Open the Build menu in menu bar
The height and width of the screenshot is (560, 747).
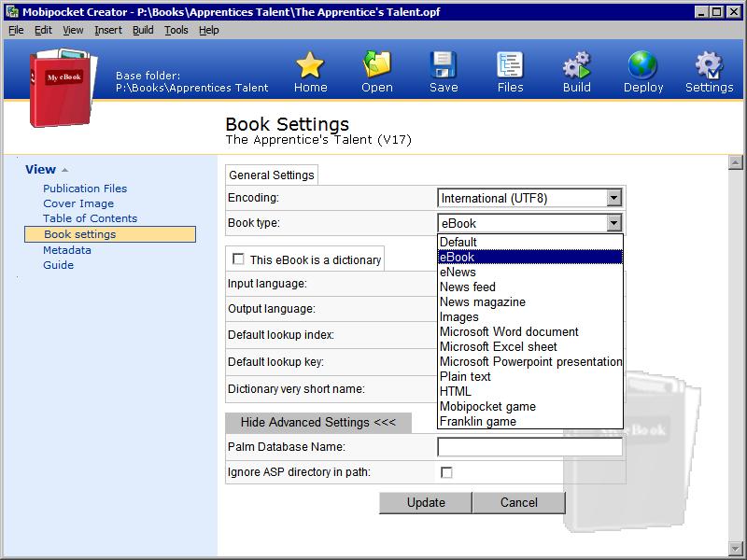tap(143, 30)
